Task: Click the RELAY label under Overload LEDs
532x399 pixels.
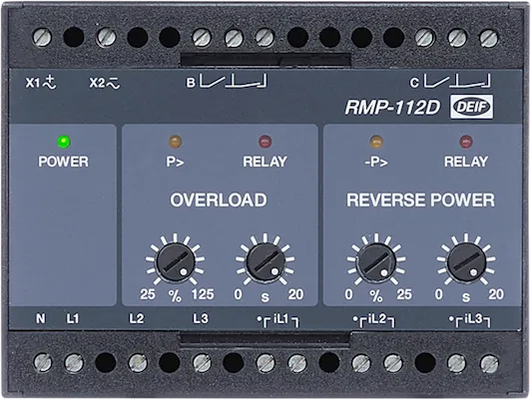Action: click(x=265, y=162)
